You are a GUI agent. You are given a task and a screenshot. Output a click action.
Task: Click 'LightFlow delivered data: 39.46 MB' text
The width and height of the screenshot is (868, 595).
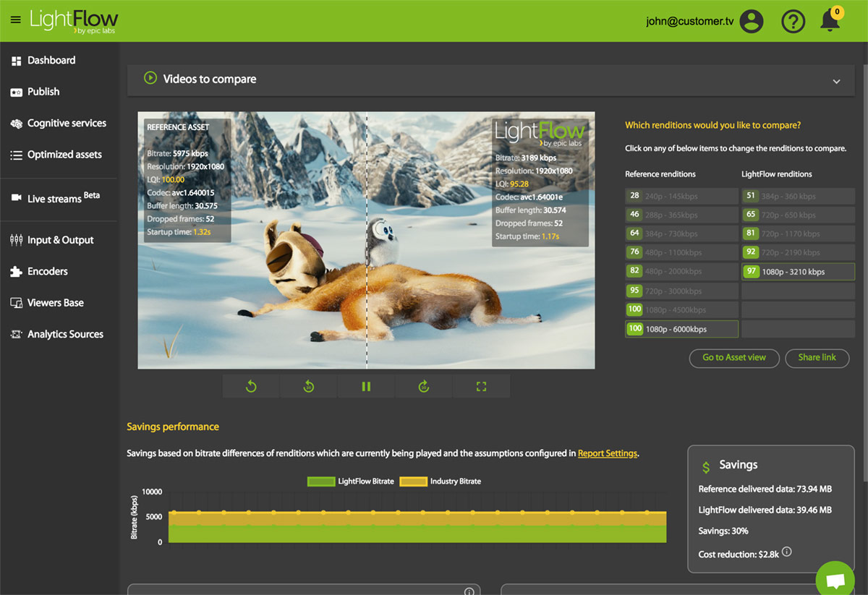click(x=765, y=510)
